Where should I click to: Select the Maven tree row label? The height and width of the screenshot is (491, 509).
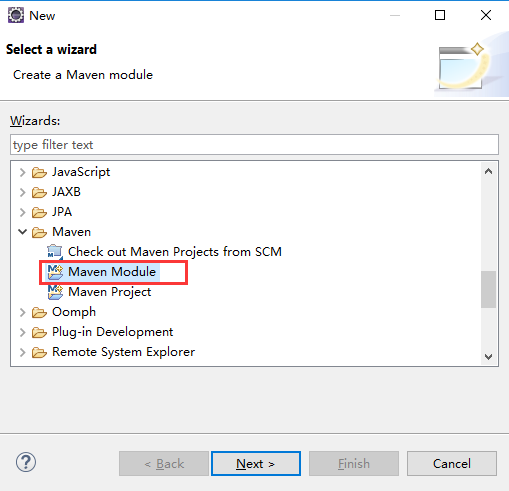pos(71,232)
